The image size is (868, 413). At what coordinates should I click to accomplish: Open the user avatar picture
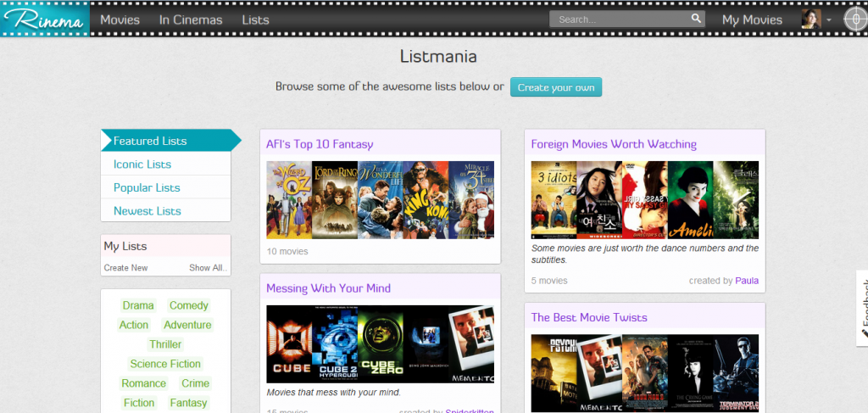[811, 20]
